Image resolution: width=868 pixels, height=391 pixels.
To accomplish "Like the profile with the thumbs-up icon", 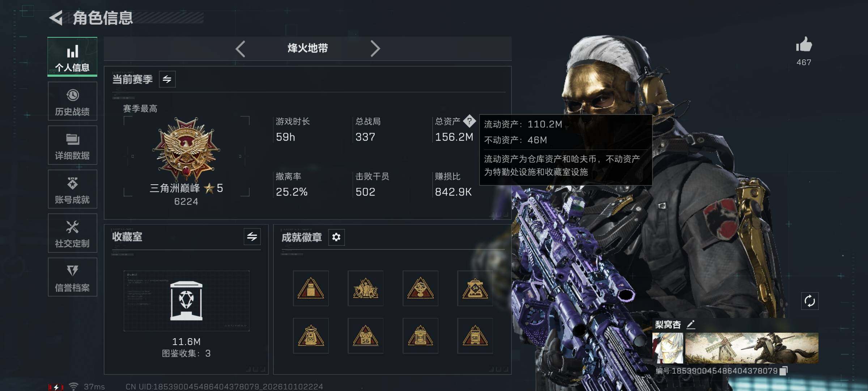I will 804,45.
